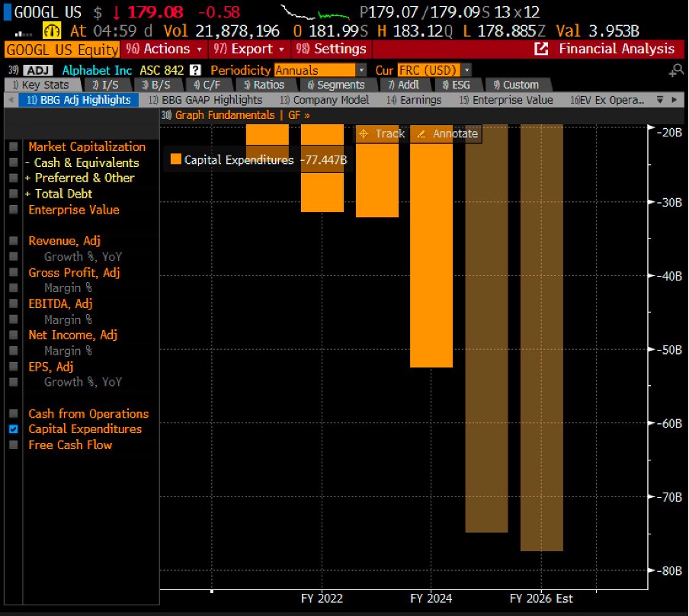Click the last price 179.08
The width and height of the screenshot is (689, 616).
(155, 12)
